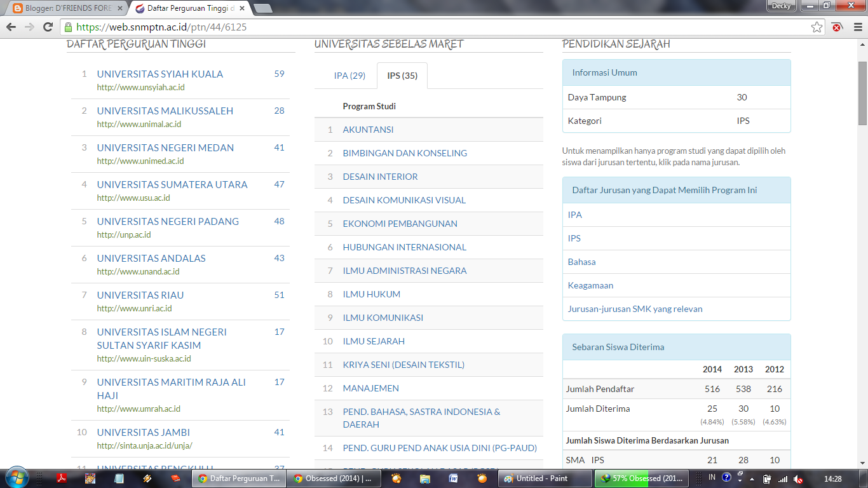Click Daya Tampung value 30
The image size is (868, 488).
(x=742, y=97)
